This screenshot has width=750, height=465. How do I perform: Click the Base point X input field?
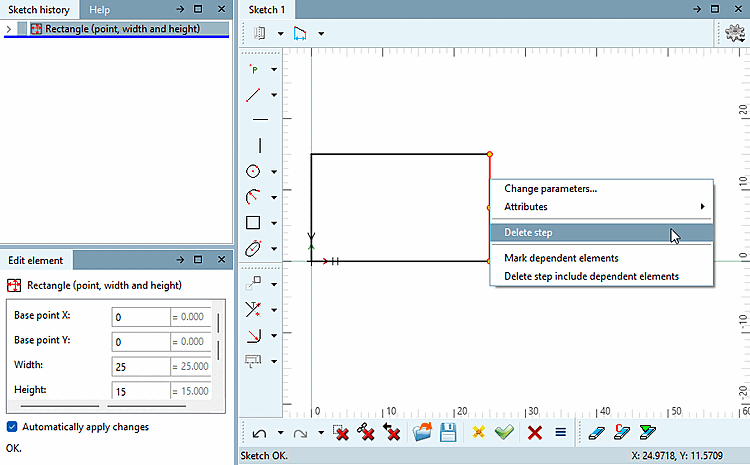(141, 317)
